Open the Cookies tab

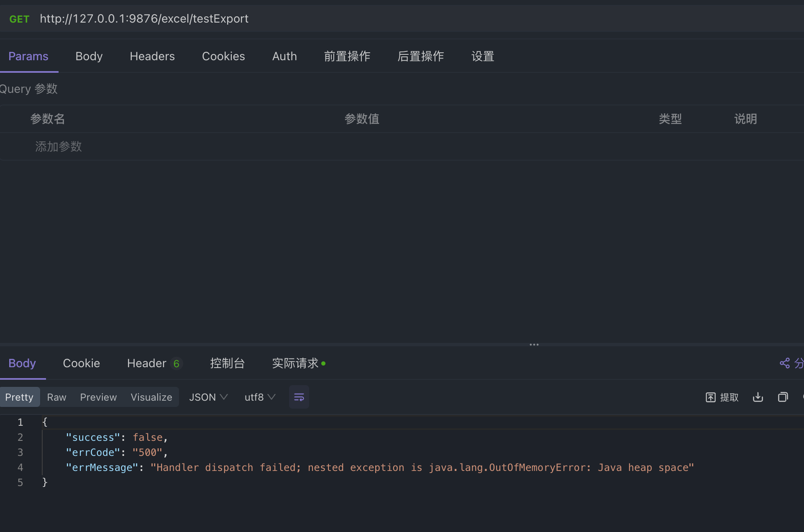tap(223, 56)
